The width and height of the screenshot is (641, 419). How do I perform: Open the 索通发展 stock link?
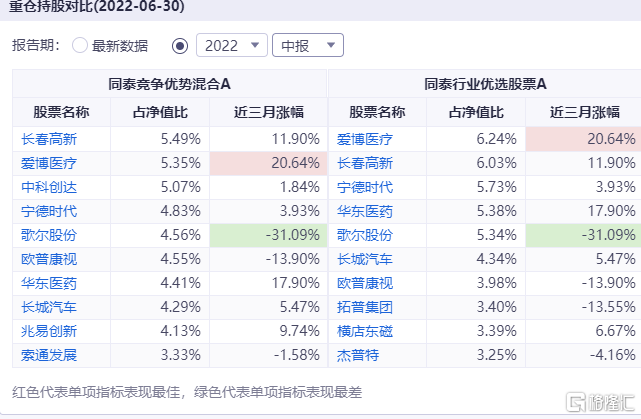pyautogui.click(x=49, y=354)
